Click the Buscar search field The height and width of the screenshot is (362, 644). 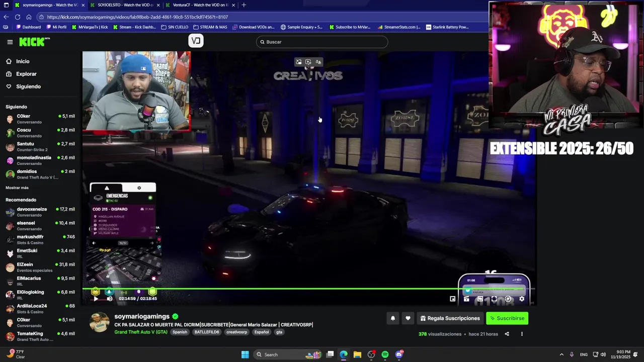322,42
